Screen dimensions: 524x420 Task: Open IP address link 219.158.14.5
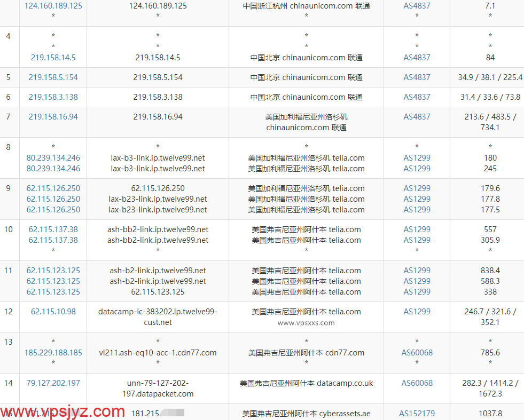click(x=53, y=57)
